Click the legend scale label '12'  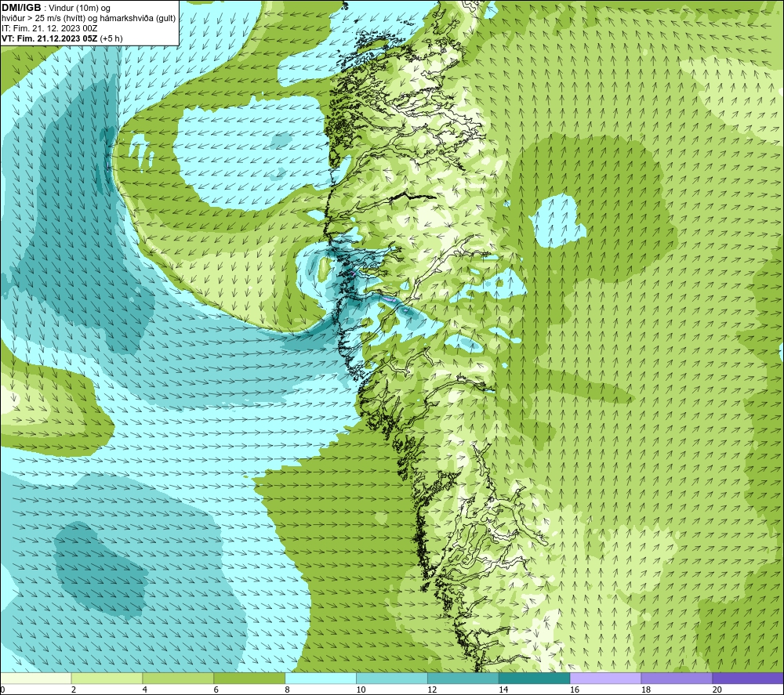click(432, 690)
